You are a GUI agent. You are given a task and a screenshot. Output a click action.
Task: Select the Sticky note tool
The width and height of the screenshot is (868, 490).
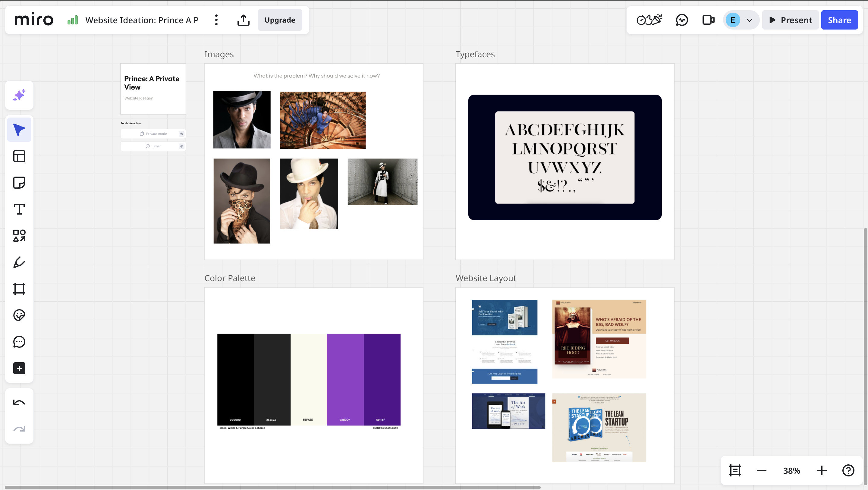(x=19, y=183)
